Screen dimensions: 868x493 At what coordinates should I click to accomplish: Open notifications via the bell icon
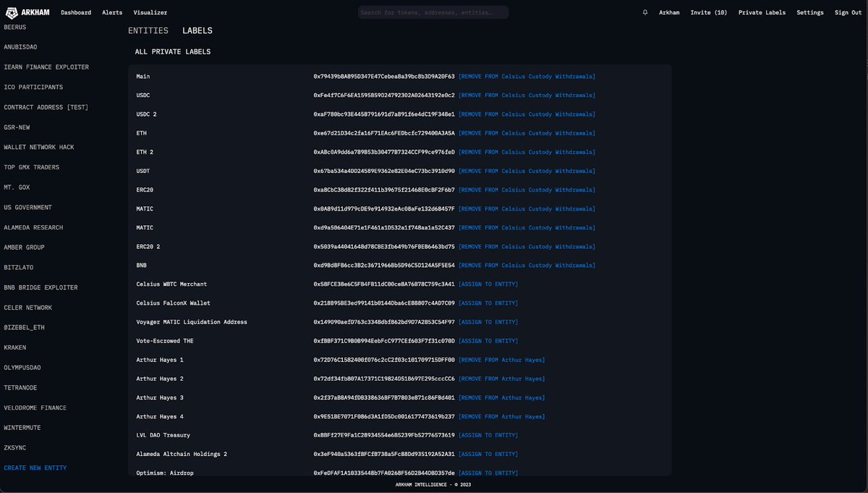point(644,12)
